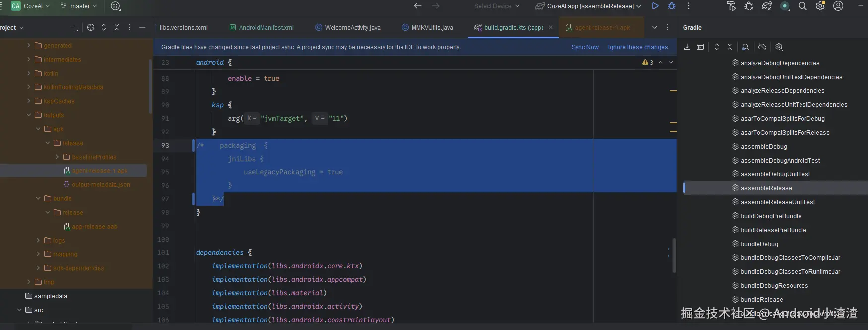
Task: Expand the mapping folder
Action: click(38, 254)
